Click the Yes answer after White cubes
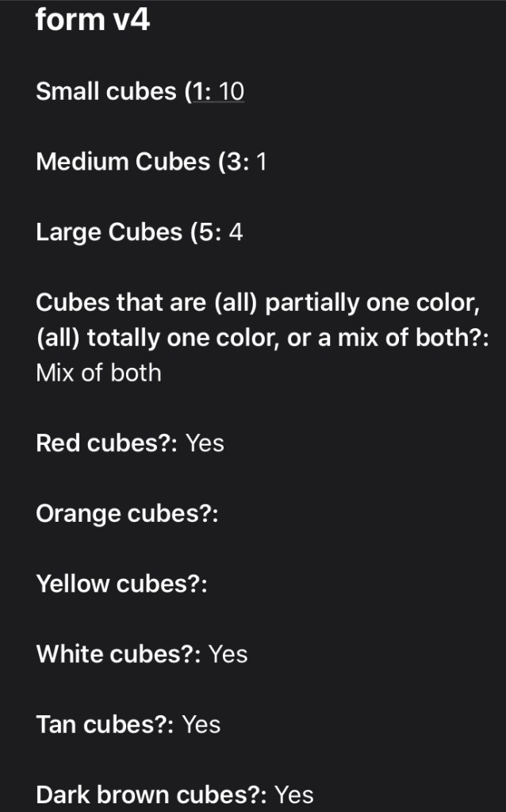The image size is (506, 812). [x=228, y=654]
